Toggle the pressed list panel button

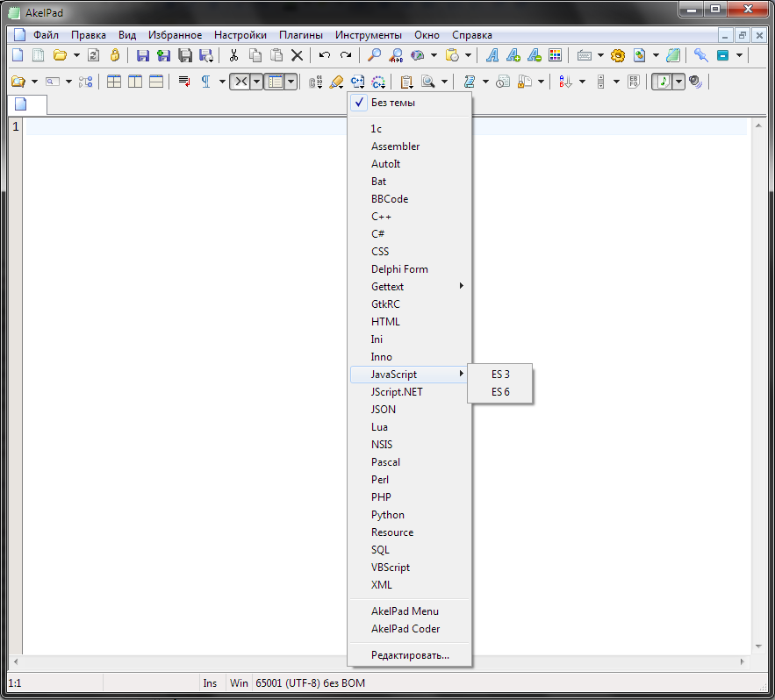pyautogui.click(x=275, y=82)
